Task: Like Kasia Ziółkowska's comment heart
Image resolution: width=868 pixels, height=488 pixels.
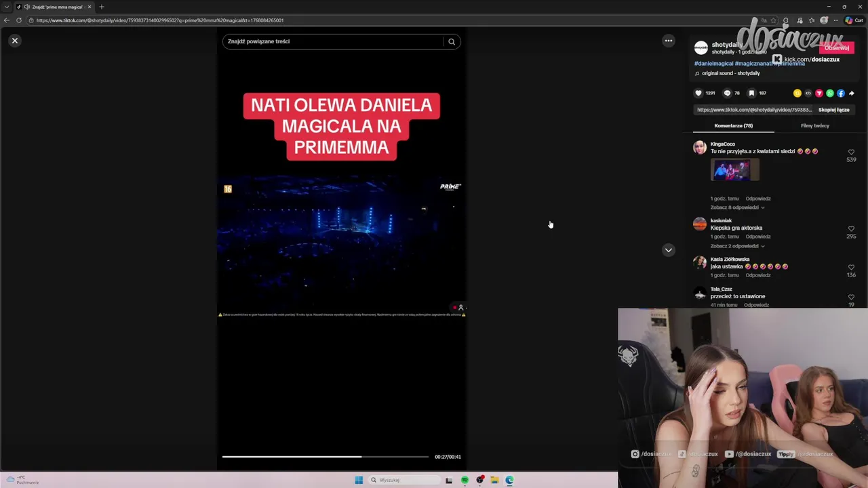Action: (x=851, y=268)
